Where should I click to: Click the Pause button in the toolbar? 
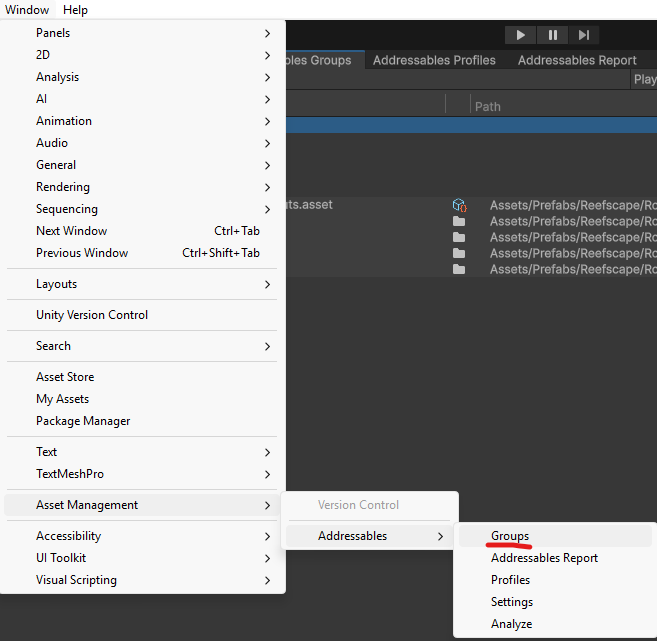[x=552, y=35]
